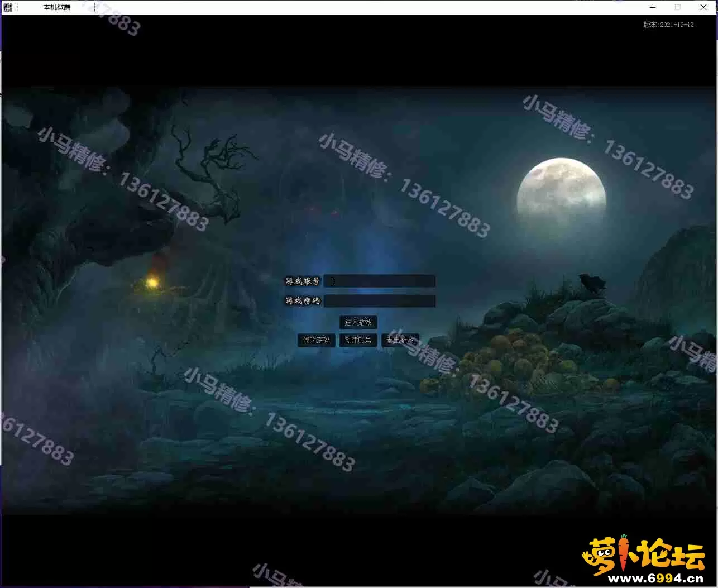Screen dimensions: 718x588
Task: Click the 进入游戏 button
Action: (x=358, y=322)
